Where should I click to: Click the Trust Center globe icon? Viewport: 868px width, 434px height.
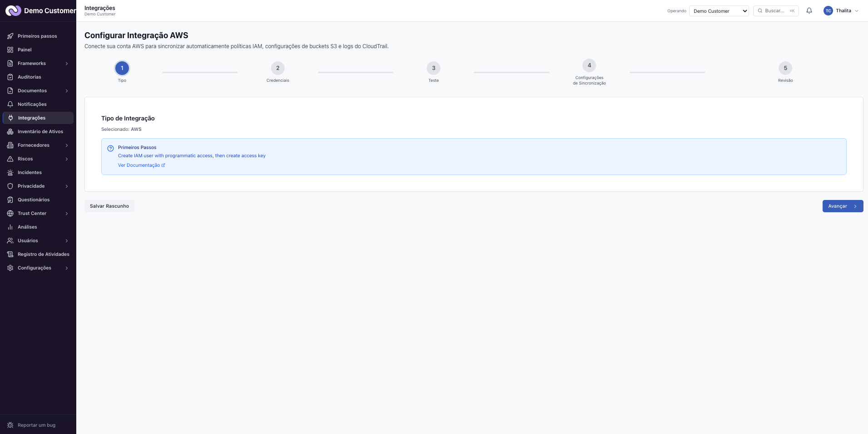point(10,213)
